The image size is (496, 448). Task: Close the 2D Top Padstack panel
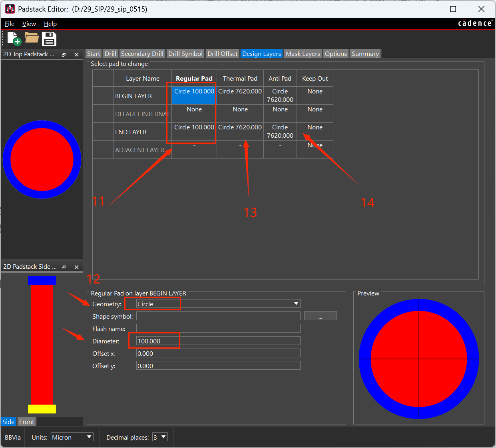[76, 55]
